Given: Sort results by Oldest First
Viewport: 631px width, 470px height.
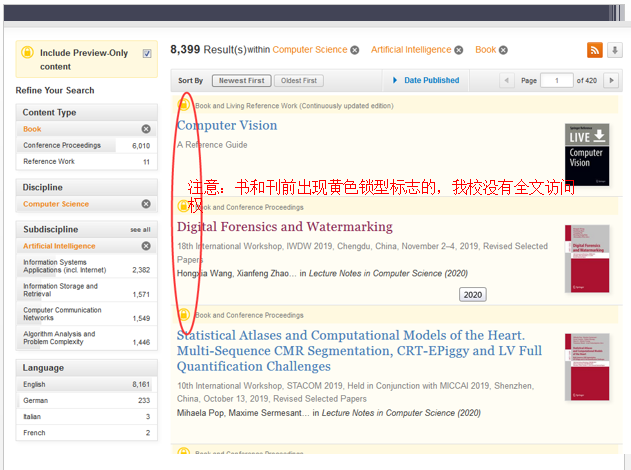Looking at the screenshot, I should pos(299,80).
